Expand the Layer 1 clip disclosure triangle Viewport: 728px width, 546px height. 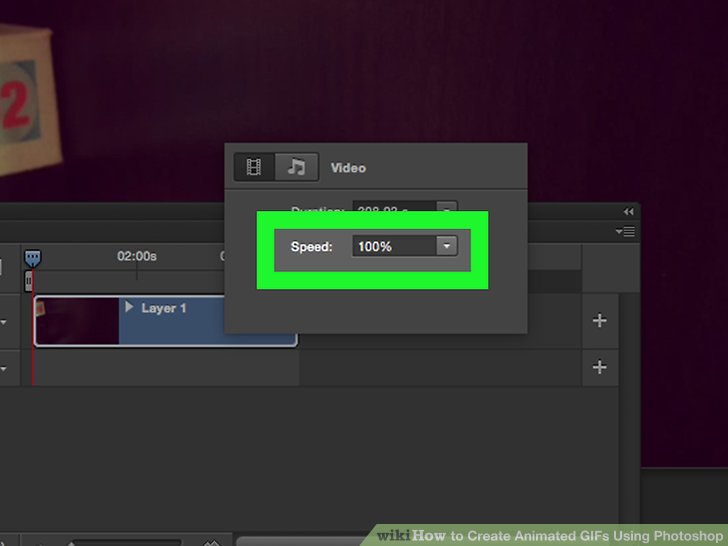click(129, 307)
